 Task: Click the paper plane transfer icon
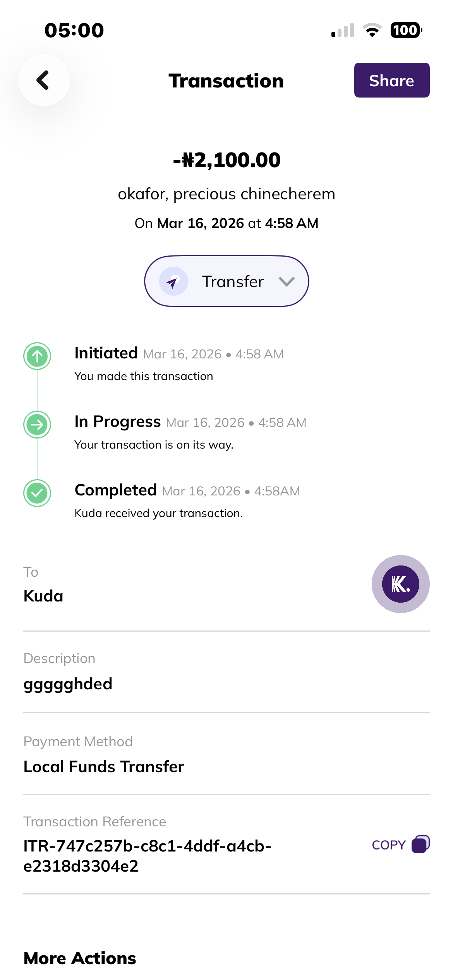(x=173, y=281)
